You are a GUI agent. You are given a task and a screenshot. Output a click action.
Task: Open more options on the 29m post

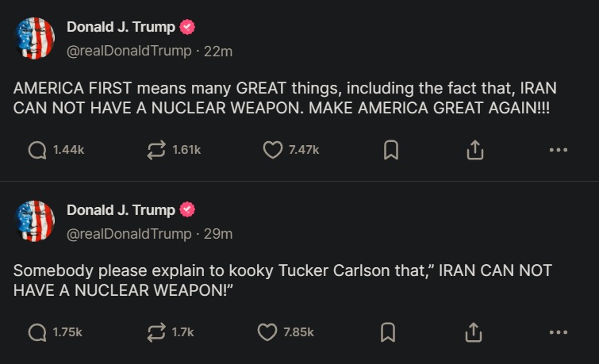coord(559,332)
